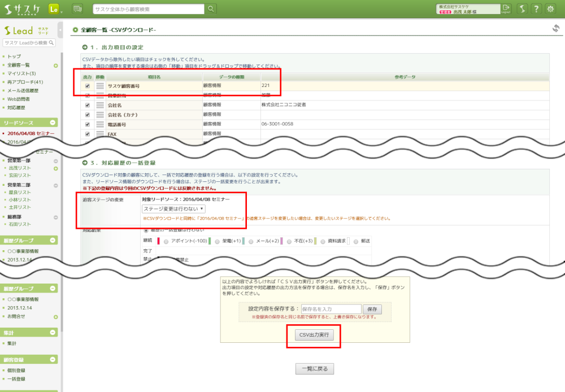565x392 pixels.
Task: Collapse the 営業第二部 group in sidebar
Action: pyautogui.click(x=56, y=185)
